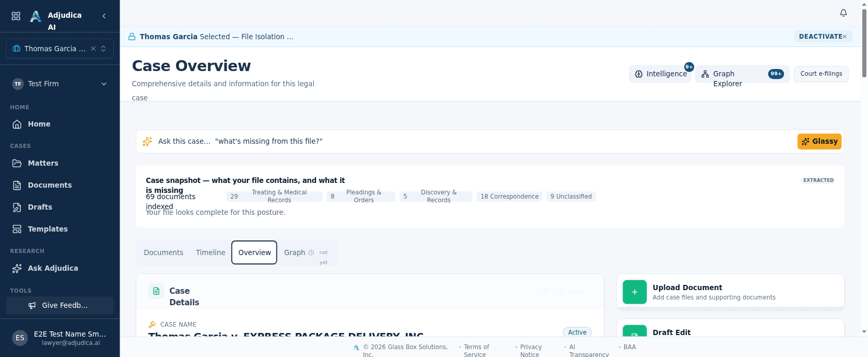Click the Give Feedback button
Image resolution: width=868 pixels, height=357 pixels.
60,305
